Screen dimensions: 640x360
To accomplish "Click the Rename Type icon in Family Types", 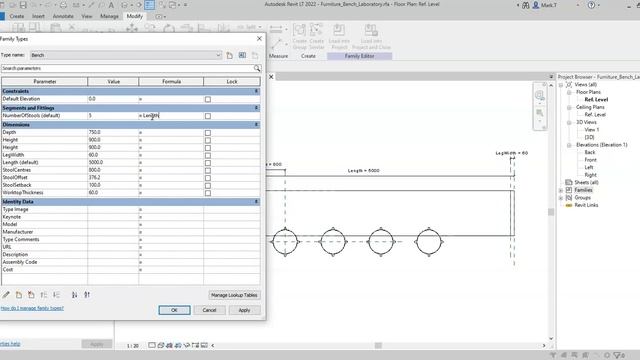I will click(242, 56).
